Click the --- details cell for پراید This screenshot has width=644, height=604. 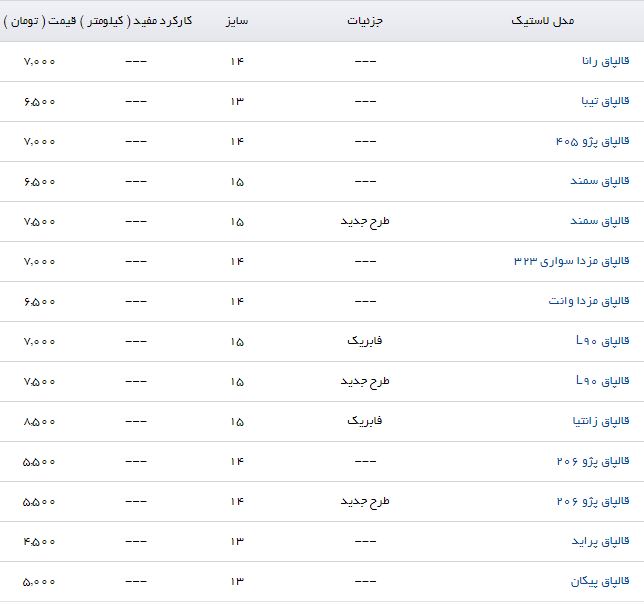366,542
